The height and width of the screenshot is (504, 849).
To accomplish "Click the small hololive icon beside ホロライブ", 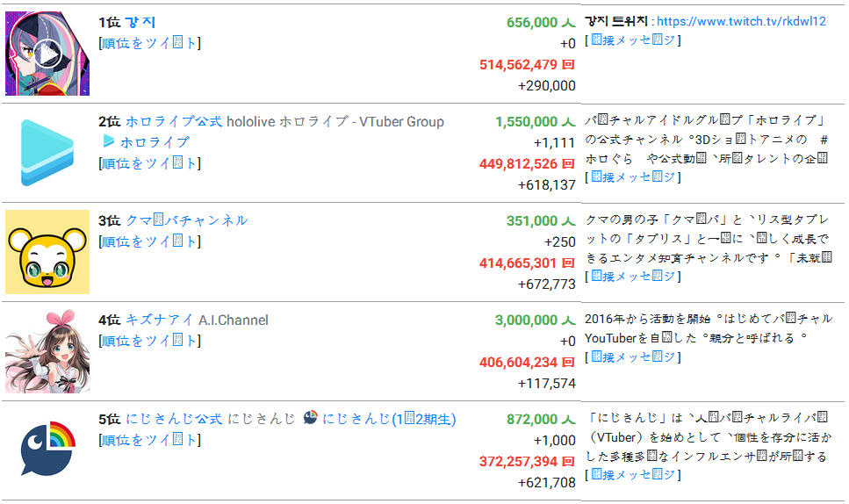I will coord(109,141).
